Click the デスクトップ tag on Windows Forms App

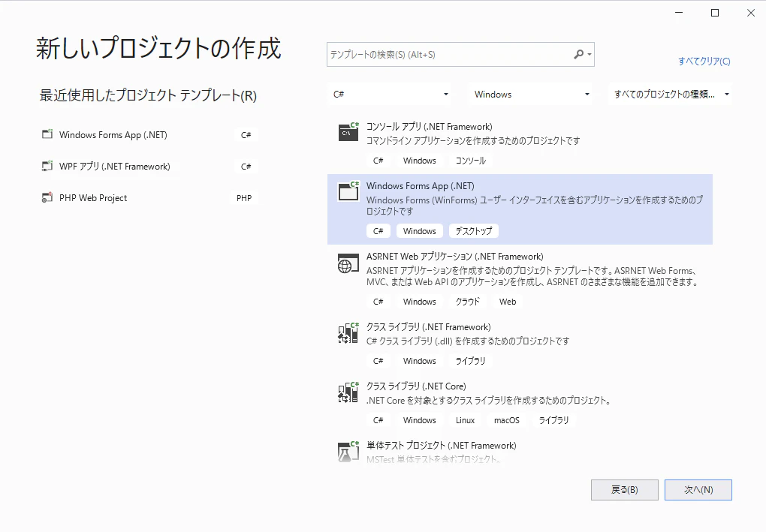473,231
